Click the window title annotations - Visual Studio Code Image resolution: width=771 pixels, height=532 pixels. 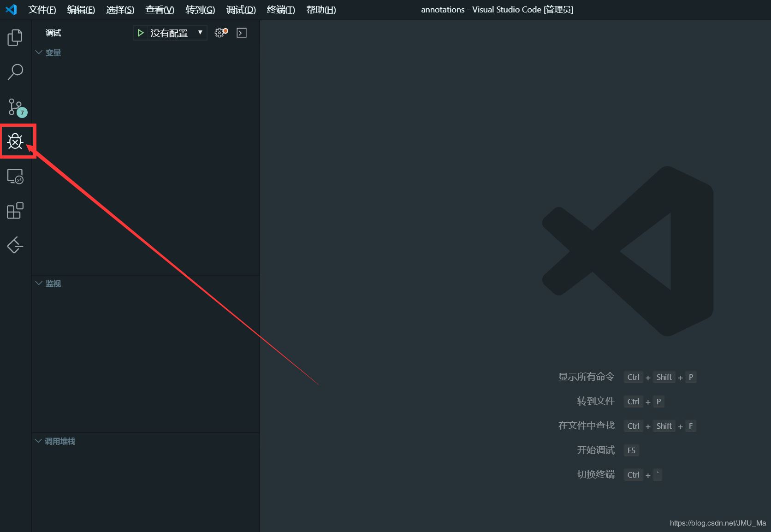tap(497, 10)
